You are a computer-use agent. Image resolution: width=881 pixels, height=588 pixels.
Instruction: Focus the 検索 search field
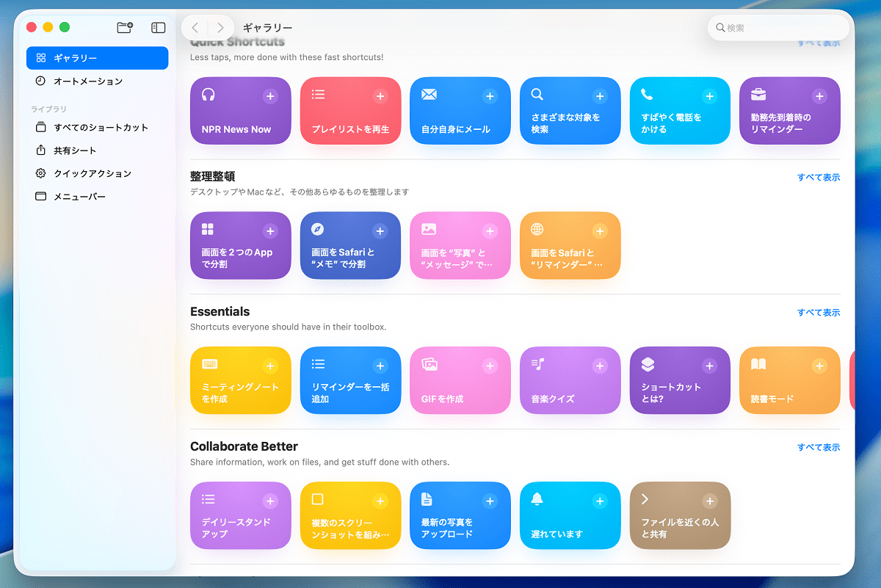tap(778, 28)
